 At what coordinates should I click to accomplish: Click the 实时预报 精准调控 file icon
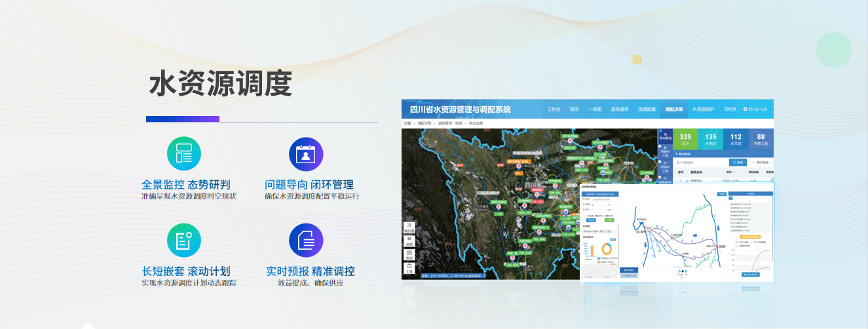pos(306,241)
